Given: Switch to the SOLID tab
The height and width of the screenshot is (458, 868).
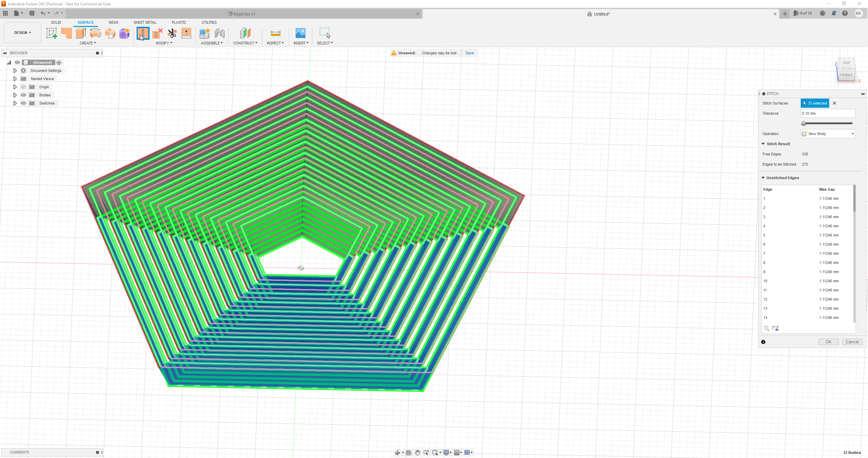Looking at the screenshot, I should pyautogui.click(x=56, y=22).
